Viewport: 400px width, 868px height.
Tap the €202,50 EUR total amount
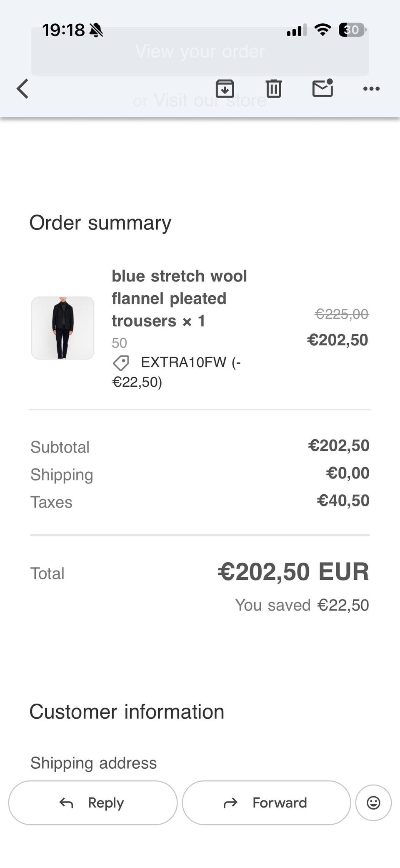pyautogui.click(x=293, y=571)
